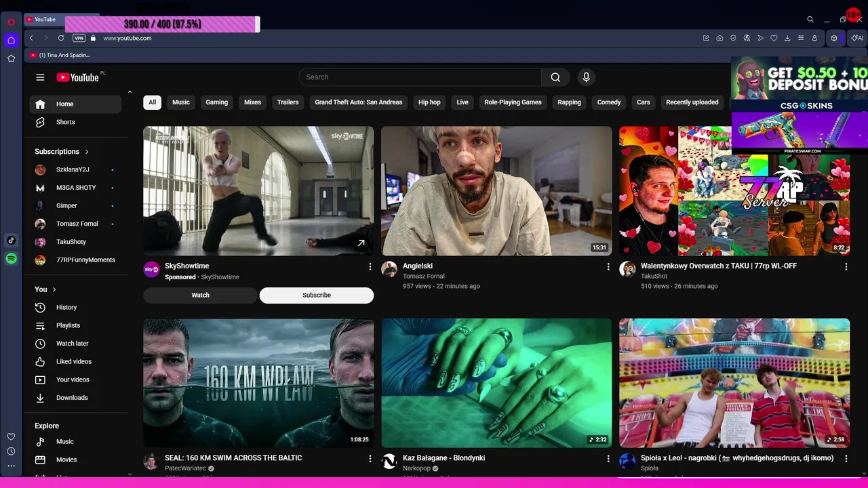
Task: Expand the You section chevron
Action: pyautogui.click(x=54, y=289)
